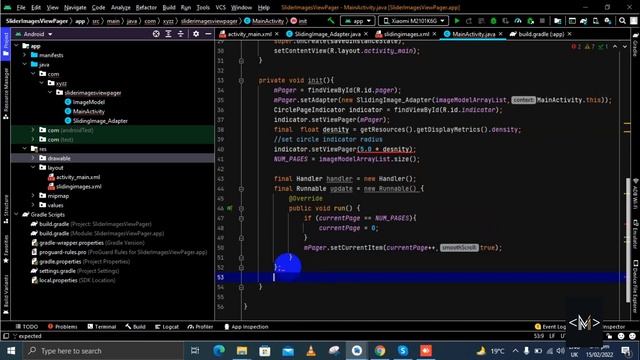Switch to SlidingImage_Adapter.java tab
Screen dimensions: 640x360
[327, 34]
